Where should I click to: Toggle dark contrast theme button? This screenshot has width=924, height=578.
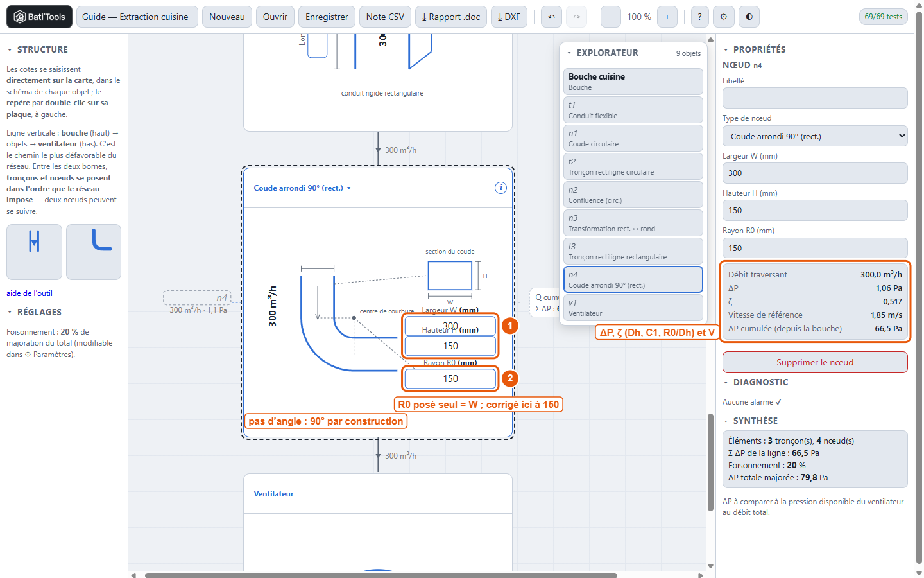tap(749, 17)
